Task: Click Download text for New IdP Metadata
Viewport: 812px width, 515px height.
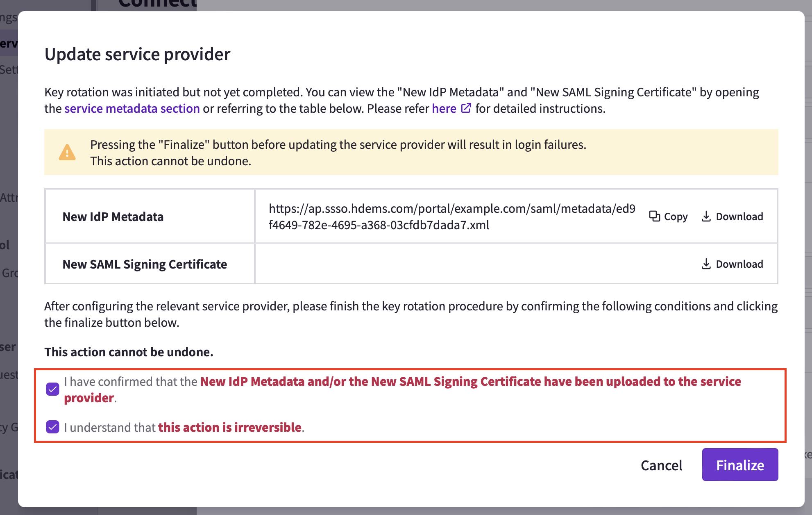Action: (739, 216)
